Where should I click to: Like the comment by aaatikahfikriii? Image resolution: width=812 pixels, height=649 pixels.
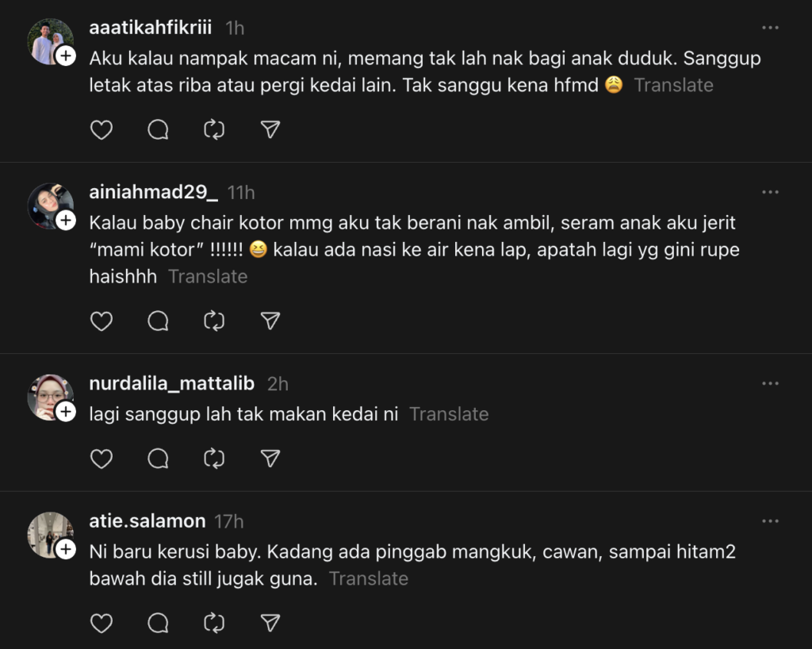coord(101,129)
